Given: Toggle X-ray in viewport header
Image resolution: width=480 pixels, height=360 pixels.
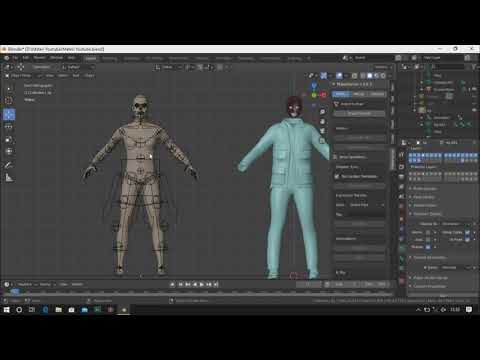Looking at the screenshot, I should 355,76.
